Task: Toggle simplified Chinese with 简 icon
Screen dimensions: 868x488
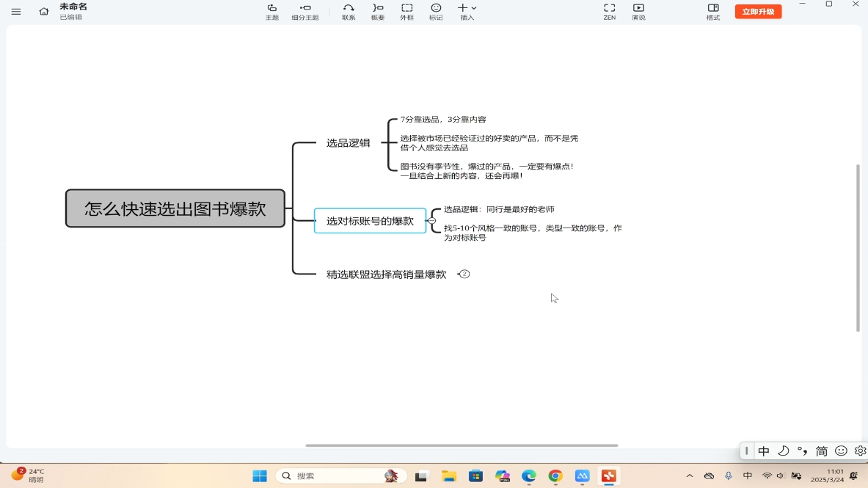Action: point(821,451)
